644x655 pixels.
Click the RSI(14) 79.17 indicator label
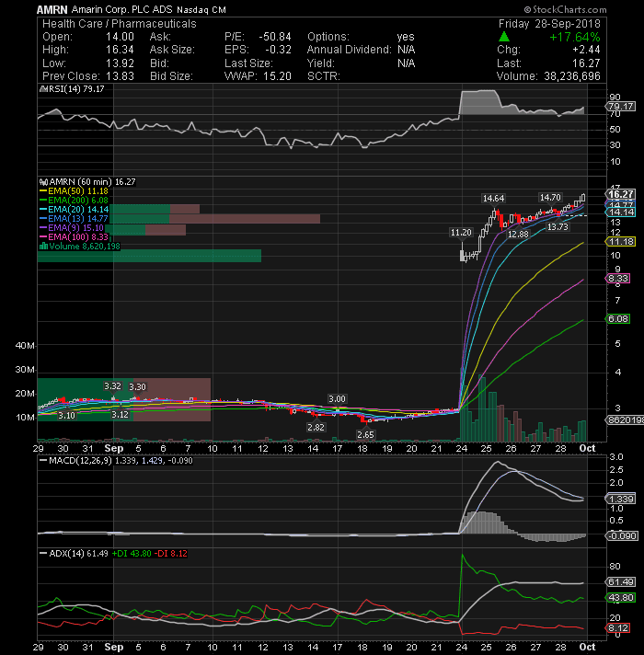pyautogui.click(x=76, y=89)
